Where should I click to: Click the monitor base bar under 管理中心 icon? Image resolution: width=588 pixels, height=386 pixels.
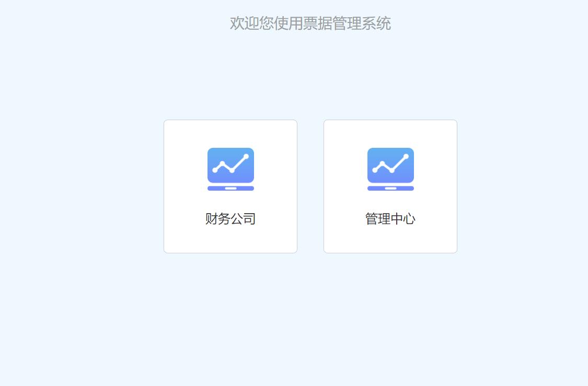(390, 189)
